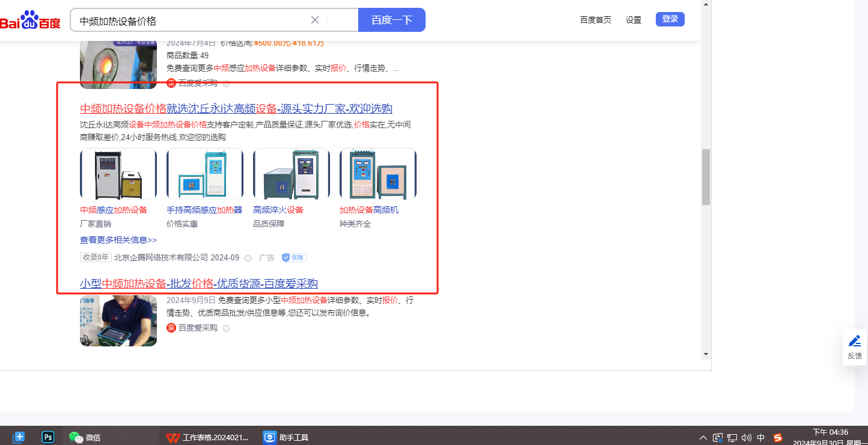
Task: Click 北京企腾网络技术有限公司 advertiser name
Action: (161, 257)
